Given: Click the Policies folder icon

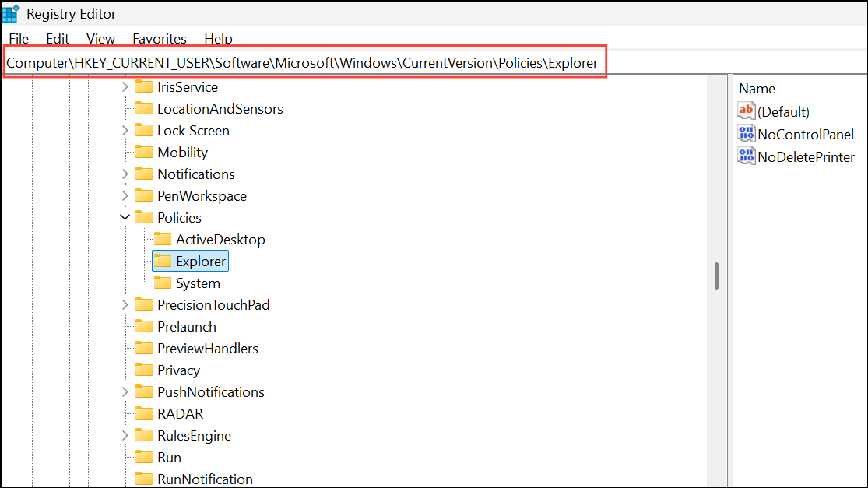Looking at the screenshot, I should pyautogui.click(x=144, y=217).
